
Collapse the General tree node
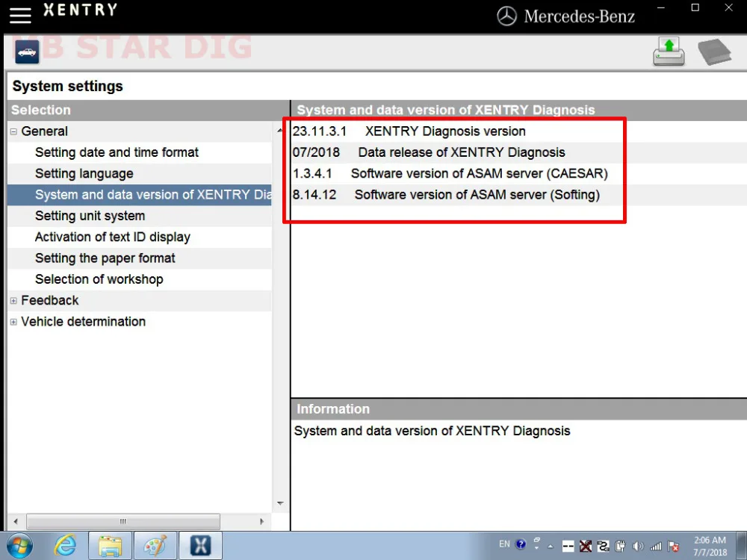coord(13,131)
